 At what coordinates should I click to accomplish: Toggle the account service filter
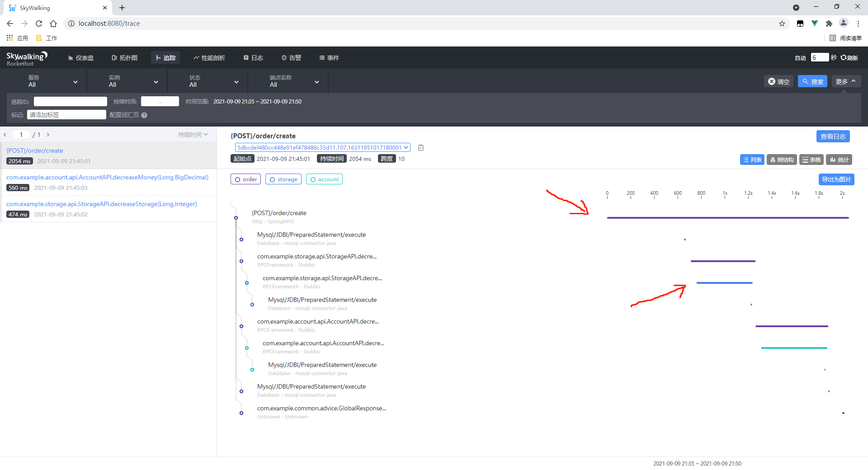tap(324, 179)
